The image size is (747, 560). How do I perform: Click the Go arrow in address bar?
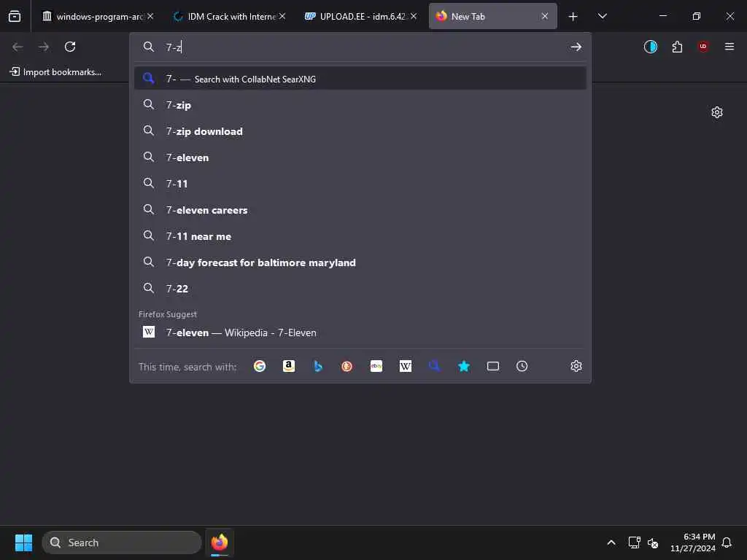576,47
